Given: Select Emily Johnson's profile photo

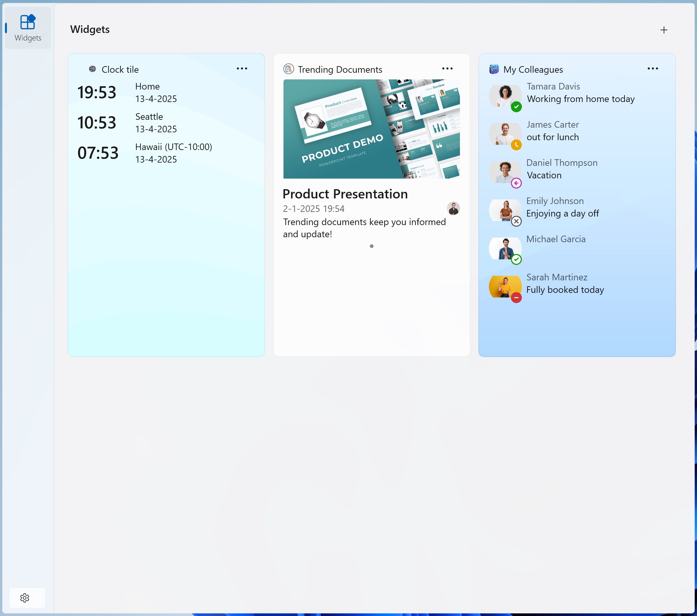Looking at the screenshot, I should coord(505,210).
